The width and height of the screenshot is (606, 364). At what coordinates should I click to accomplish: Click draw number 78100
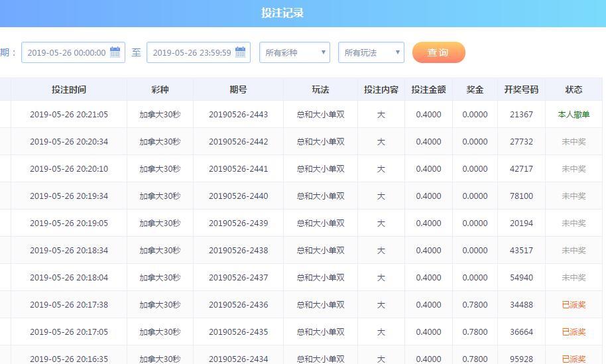521,196
